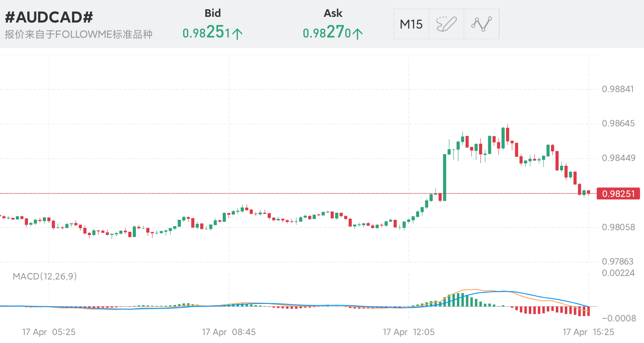Click the 0.98841 price axis label

(x=618, y=89)
